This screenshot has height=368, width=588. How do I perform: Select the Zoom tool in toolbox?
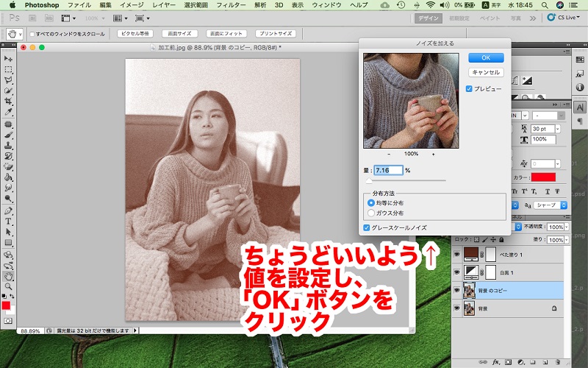coord(8,286)
